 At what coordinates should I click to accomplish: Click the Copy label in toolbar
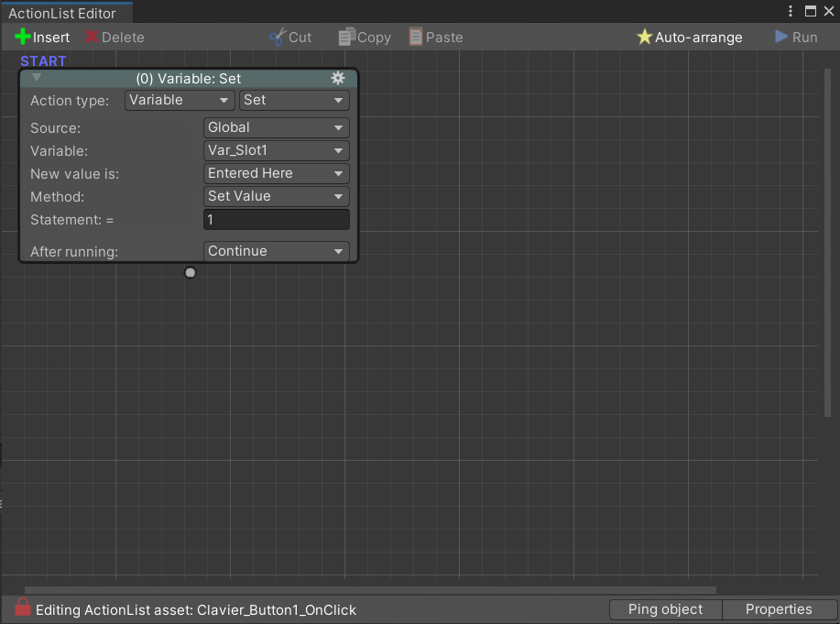pyautogui.click(x=374, y=38)
